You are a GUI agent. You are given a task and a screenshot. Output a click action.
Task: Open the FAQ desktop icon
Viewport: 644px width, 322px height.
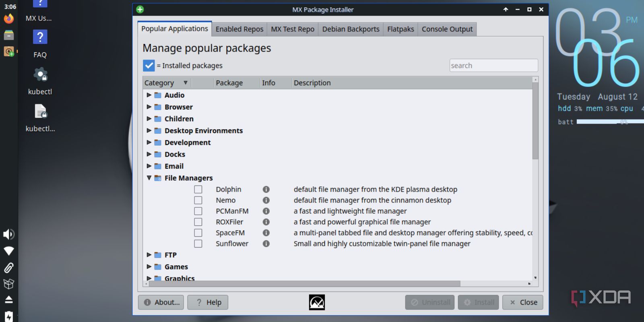tap(40, 44)
